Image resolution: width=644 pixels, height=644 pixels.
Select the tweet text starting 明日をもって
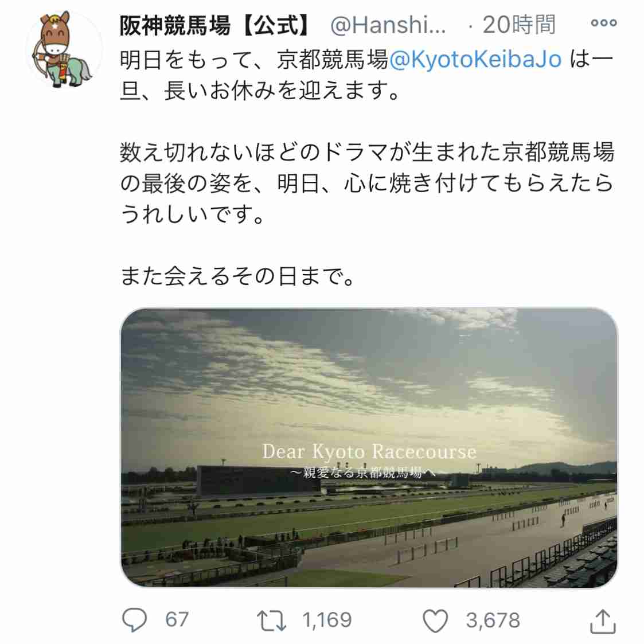pyautogui.click(x=366, y=75)
